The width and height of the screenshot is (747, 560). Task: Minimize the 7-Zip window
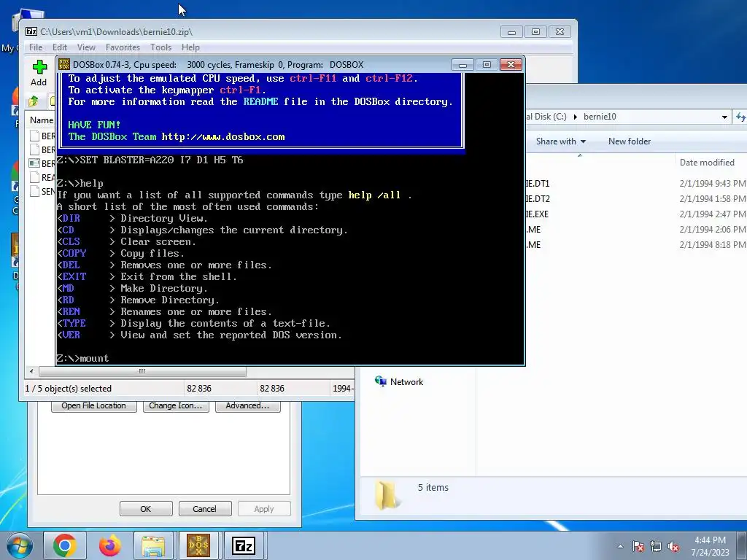(x=511, y=32)
